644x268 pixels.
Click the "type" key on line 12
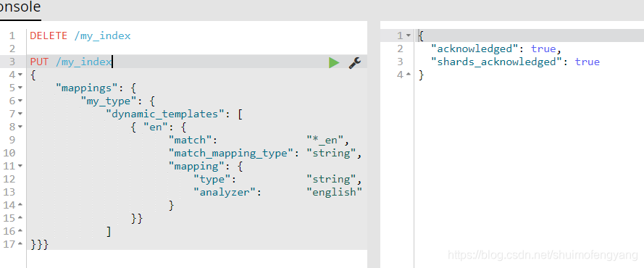pos(212,180)
